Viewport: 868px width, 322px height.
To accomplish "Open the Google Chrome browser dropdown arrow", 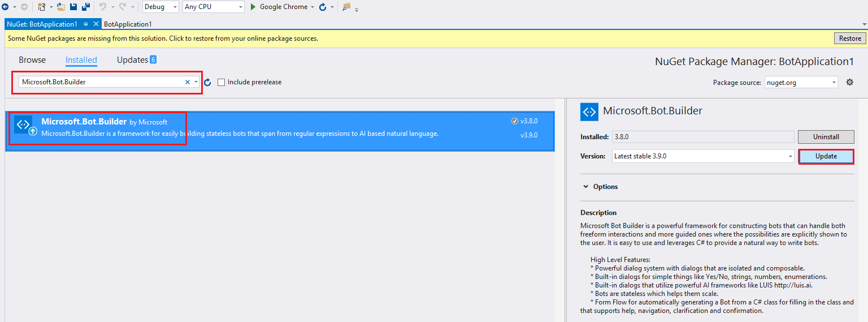I will coord(313,7).
